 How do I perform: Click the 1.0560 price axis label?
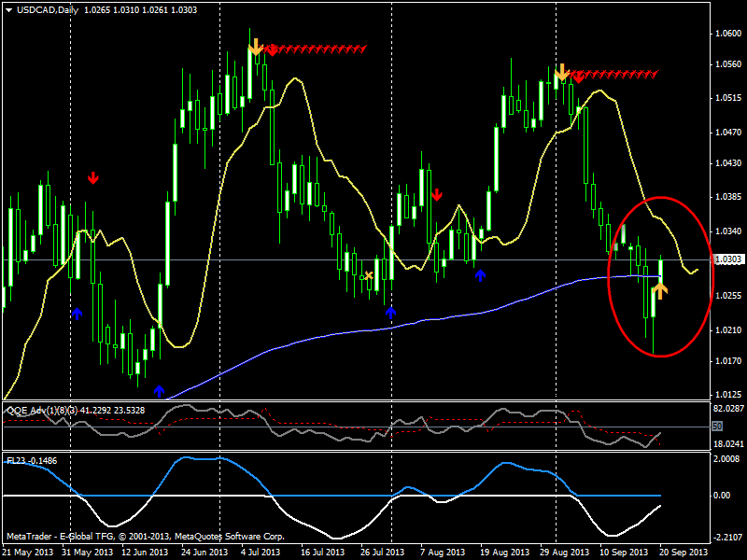[x=728, y=64]
